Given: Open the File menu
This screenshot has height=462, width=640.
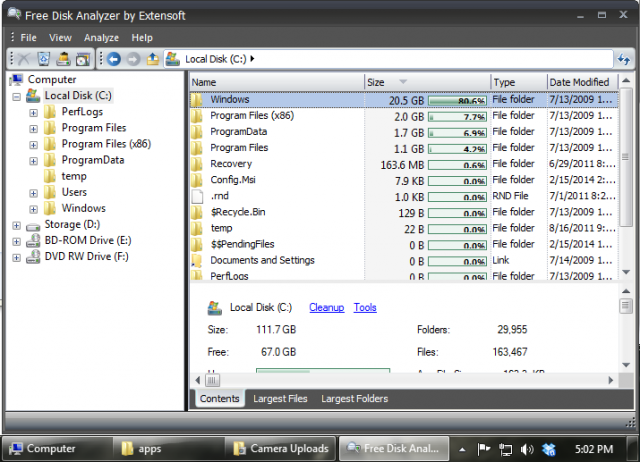Looking at the screenshot, I should tap(29, 38).
